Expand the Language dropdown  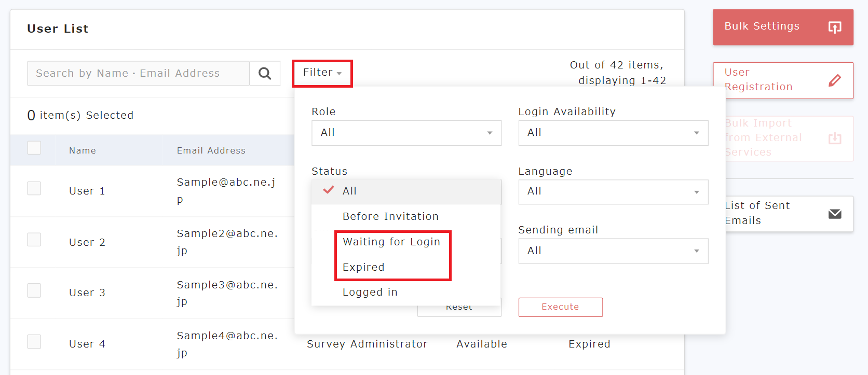613,192
